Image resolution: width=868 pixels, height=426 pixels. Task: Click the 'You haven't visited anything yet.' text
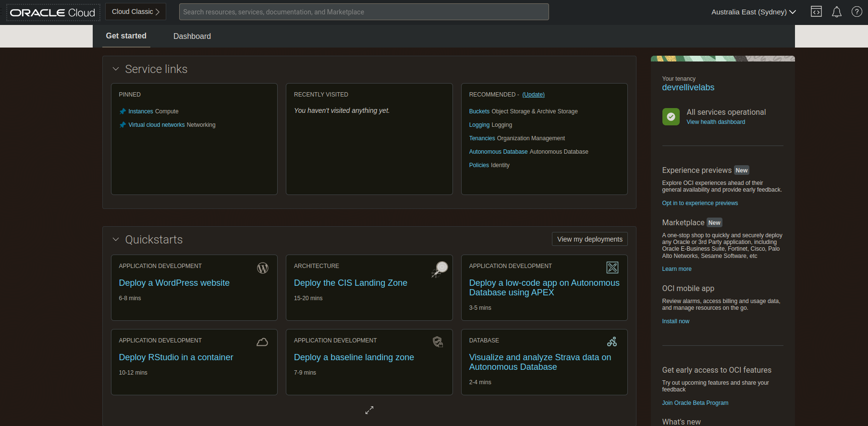pos(342,110)
